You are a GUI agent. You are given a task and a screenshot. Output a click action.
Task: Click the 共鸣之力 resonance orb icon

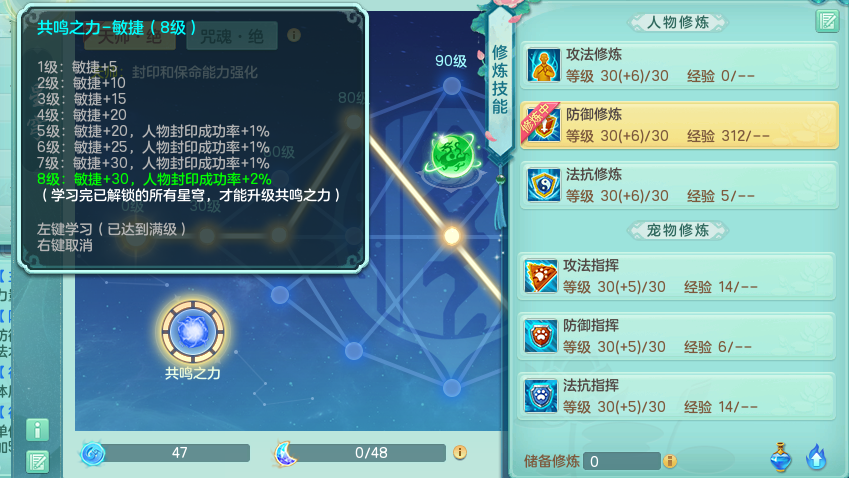pos(193,331)
